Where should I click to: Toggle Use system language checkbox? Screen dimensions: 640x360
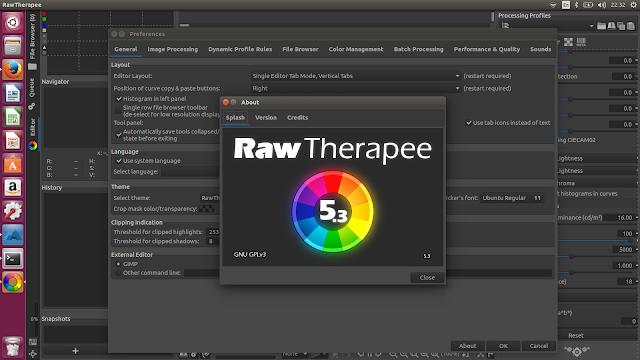[x=119, y=161]
